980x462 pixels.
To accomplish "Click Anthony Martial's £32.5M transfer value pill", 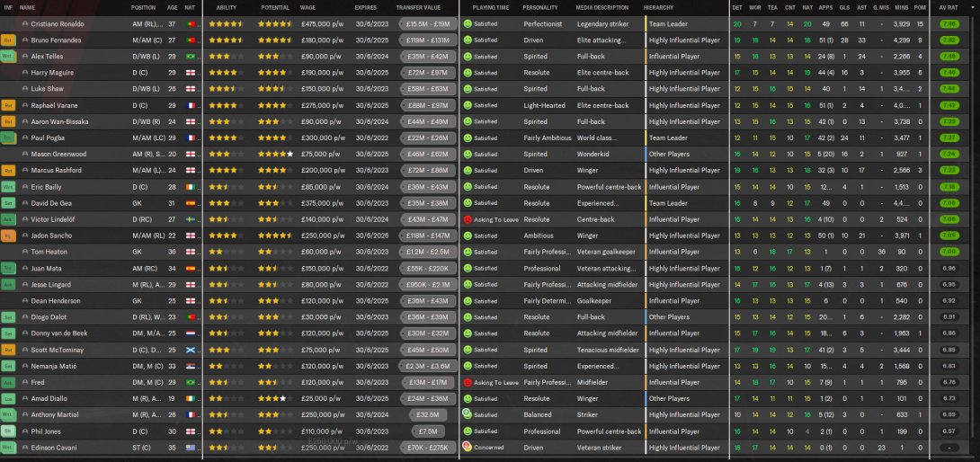I will [428, 414].
